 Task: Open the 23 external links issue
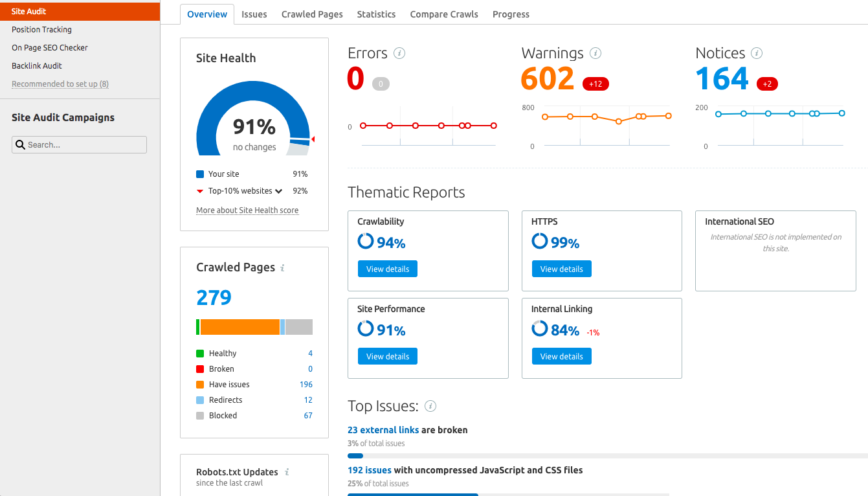[x=383, y=430]
